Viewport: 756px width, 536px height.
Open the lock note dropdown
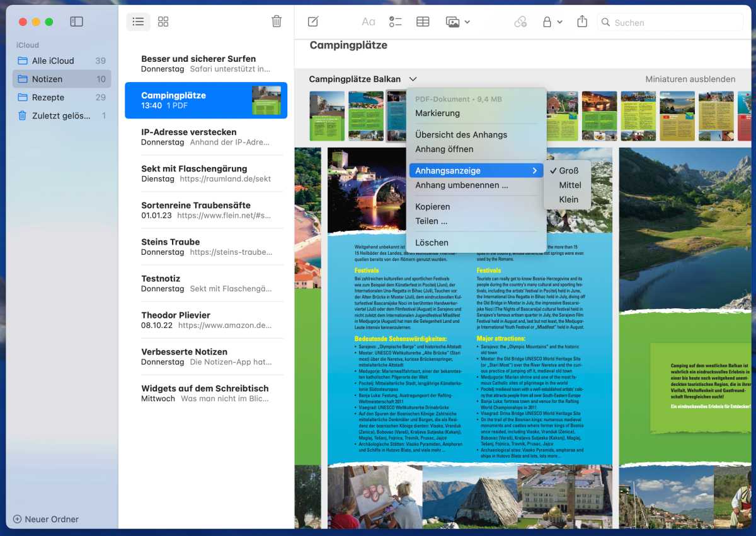pos(553,22)
